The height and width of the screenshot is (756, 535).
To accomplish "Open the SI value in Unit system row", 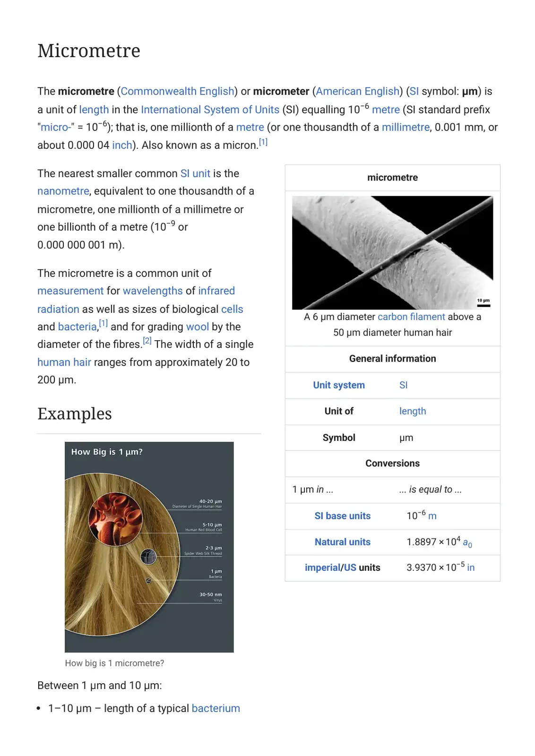I will (403, 385).
